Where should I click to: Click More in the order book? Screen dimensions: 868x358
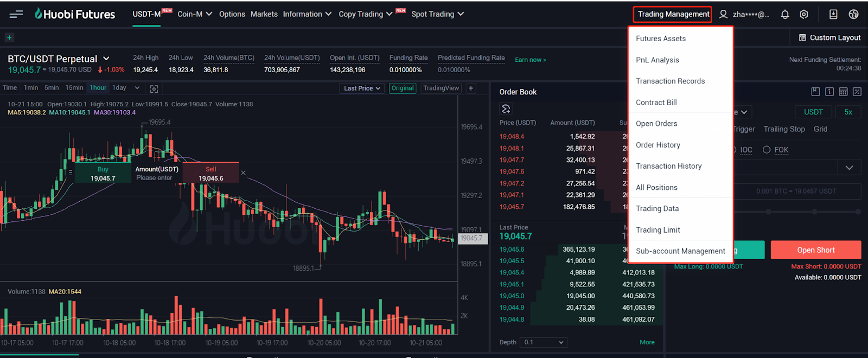point(647,342)
